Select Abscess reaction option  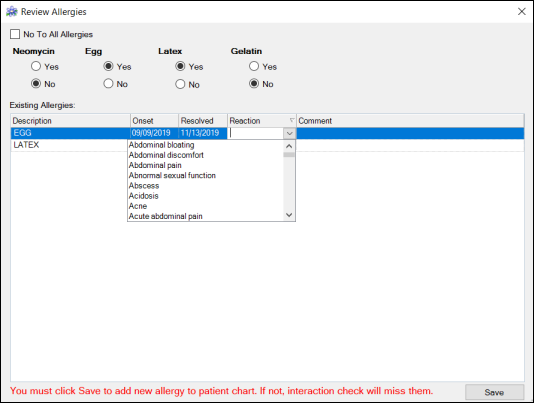tap(144, 186)
